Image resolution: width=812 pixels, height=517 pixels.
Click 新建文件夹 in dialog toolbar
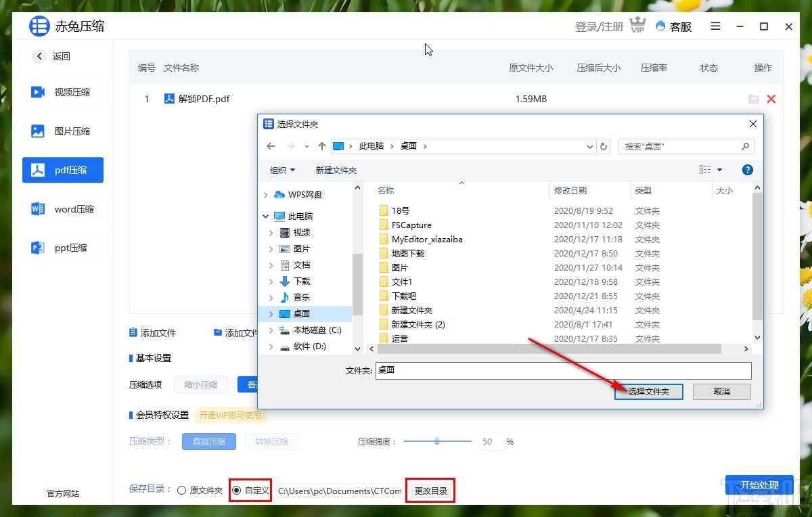point(336,170)
